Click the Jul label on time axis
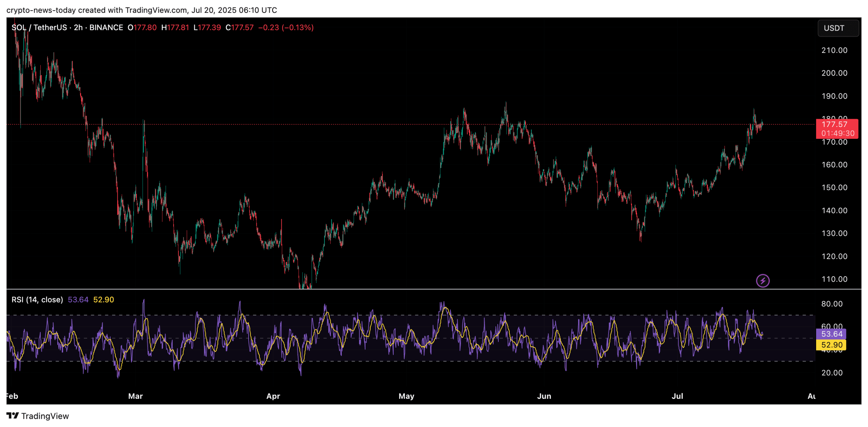This screenshot has height=427, width=868. [x=677, y=396]
